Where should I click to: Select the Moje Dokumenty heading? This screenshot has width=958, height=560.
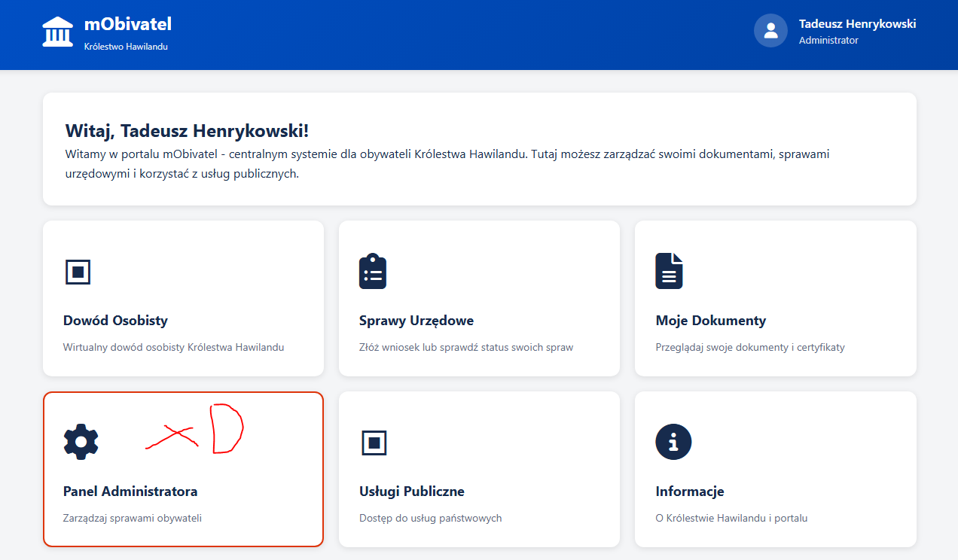(710, 321)
